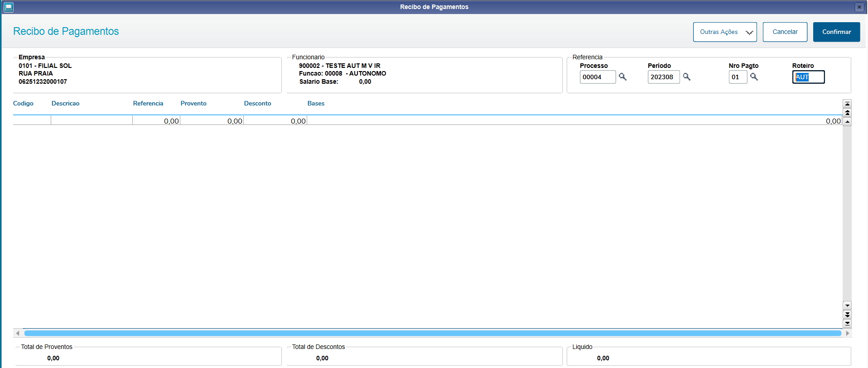
Task: Click the Total de Proventos value
Action: tap(53, 358)
